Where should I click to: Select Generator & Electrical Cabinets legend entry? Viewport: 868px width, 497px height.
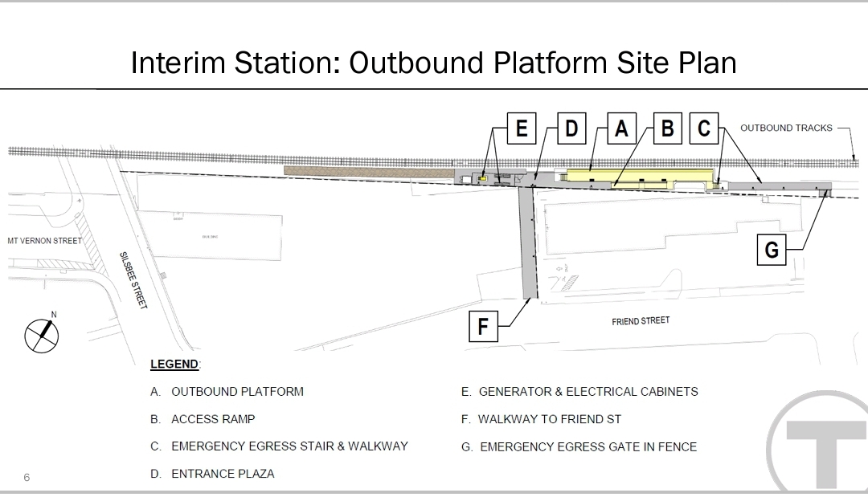point(579,392)
